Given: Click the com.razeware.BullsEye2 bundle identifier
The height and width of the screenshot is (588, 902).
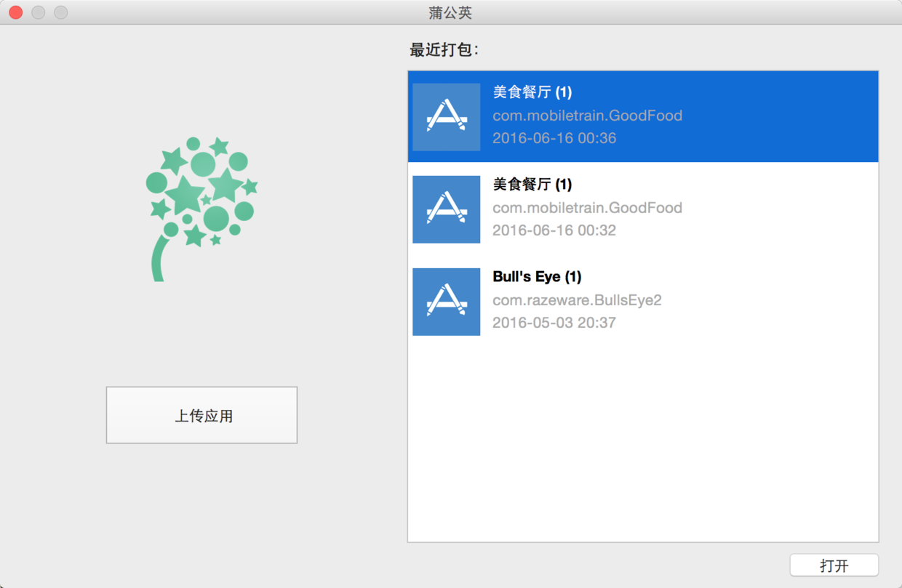Looking at the screenshot, I should (577, 300).
